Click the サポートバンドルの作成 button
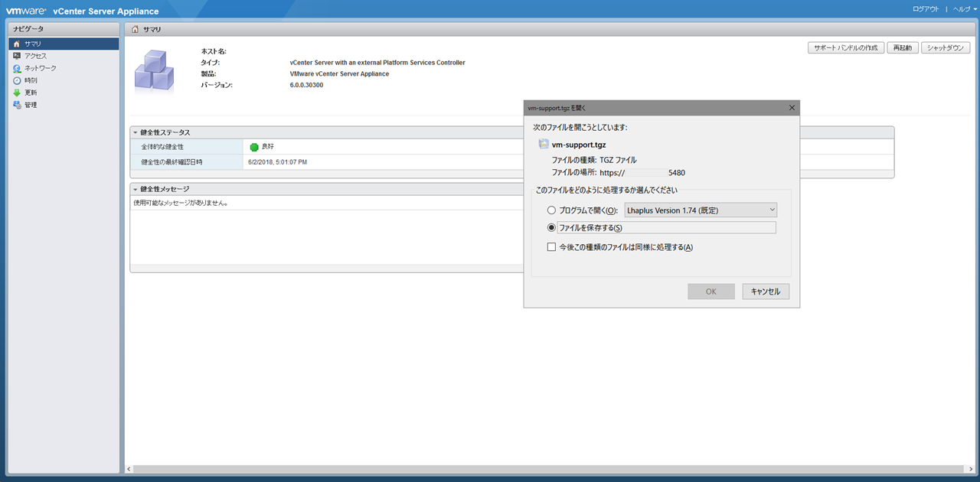The width and height of the screenshot is (980, 482). point(846,47)
